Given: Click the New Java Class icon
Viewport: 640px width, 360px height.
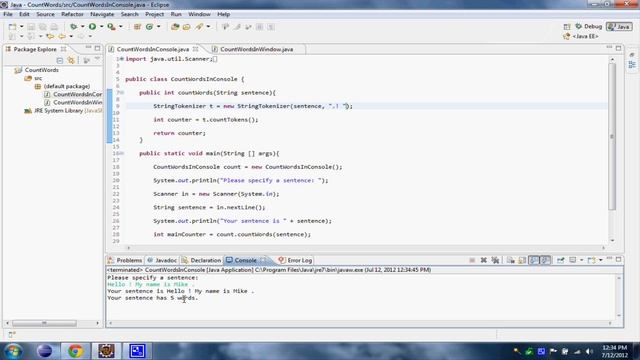Looking at the screenshot, I should (149, 27).
